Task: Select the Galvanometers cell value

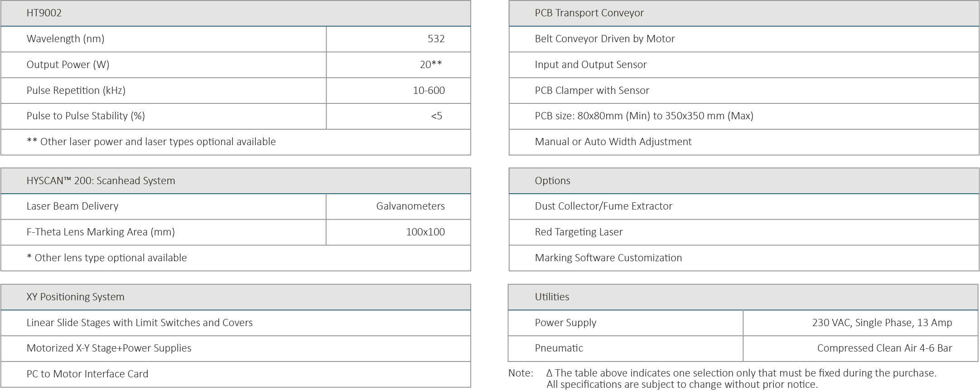Action: tap(410, 206)
